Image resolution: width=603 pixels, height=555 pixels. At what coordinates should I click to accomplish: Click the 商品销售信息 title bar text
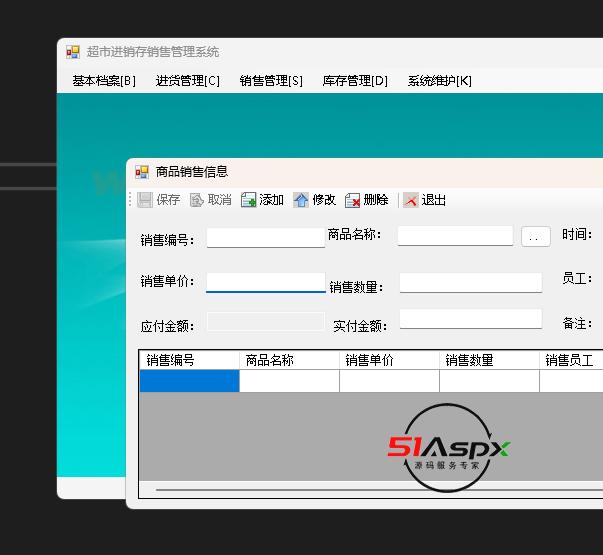click(x=192, y=172)
